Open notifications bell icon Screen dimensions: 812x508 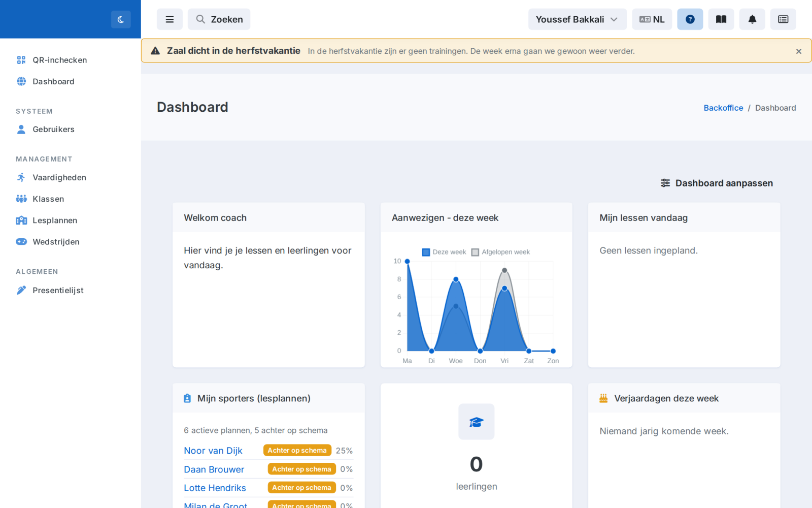click(752, 19)
